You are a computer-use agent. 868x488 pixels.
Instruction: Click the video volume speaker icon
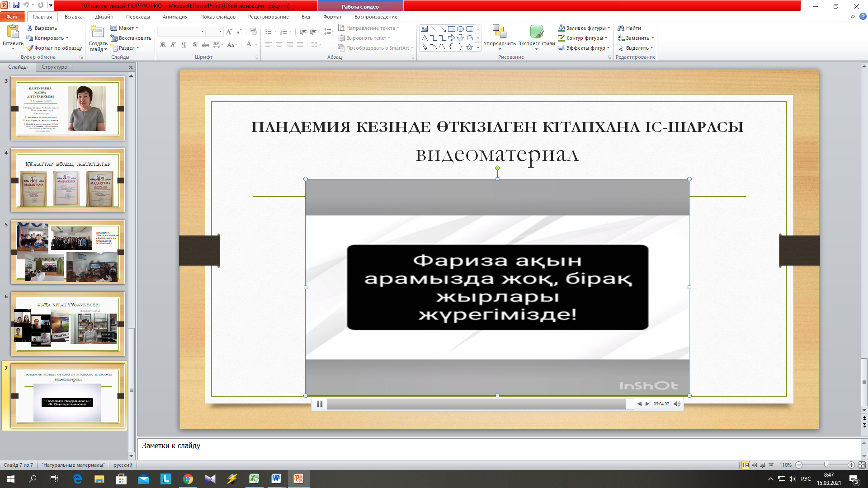point(677,404)
